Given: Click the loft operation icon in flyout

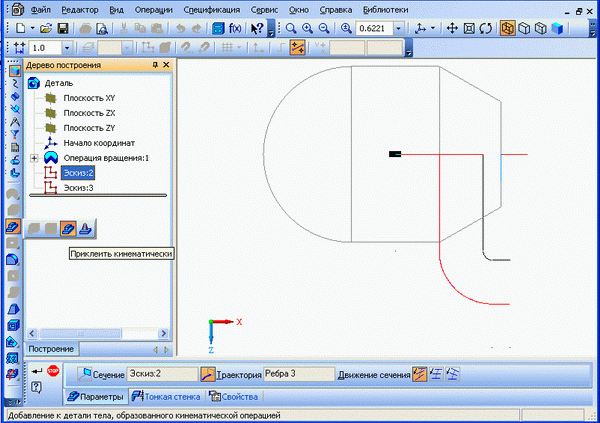Looking at the screenshot, I should 87,228.
